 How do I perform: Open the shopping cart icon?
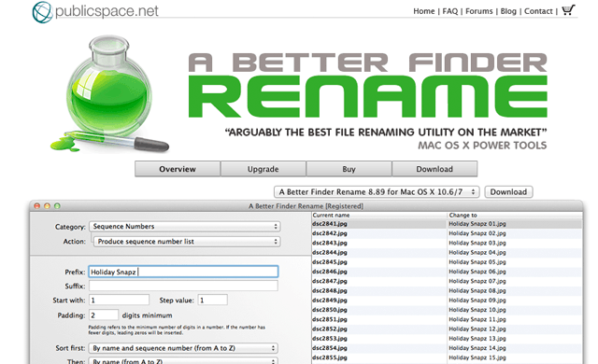click(568, 10)
